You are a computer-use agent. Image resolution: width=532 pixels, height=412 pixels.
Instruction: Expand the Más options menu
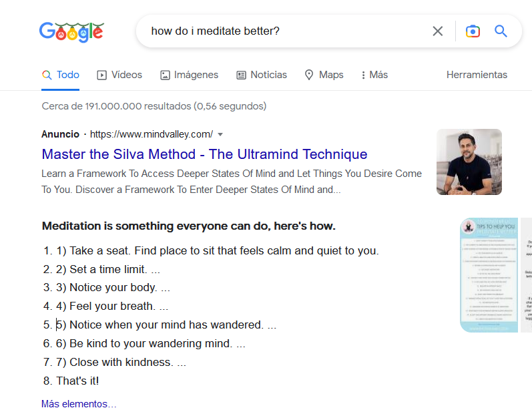pos(374,75)
